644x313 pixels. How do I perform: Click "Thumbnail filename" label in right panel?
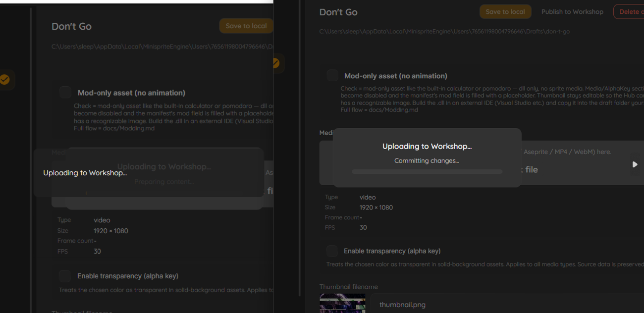349,287
